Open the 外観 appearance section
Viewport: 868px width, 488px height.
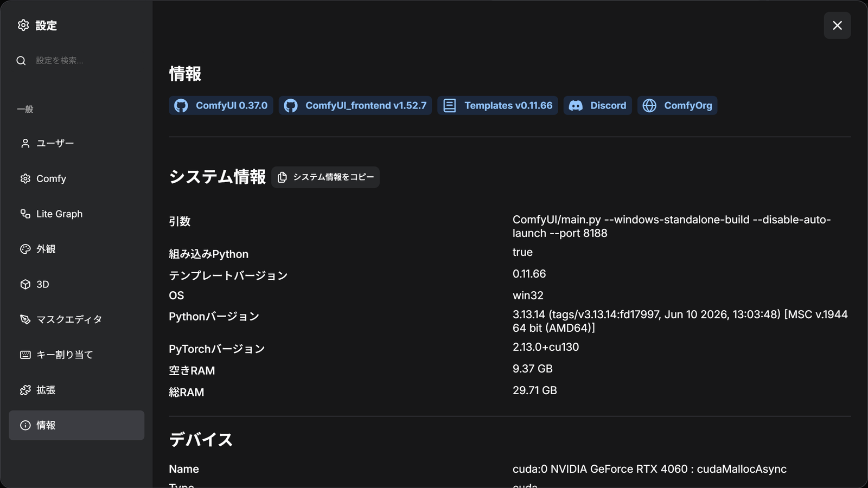tap(76, 249)
